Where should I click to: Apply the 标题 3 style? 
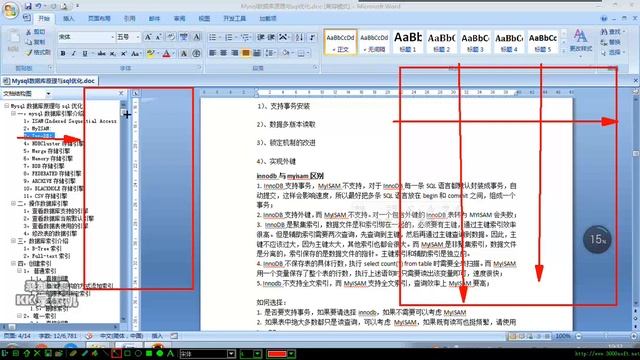(x=475, y=42)
